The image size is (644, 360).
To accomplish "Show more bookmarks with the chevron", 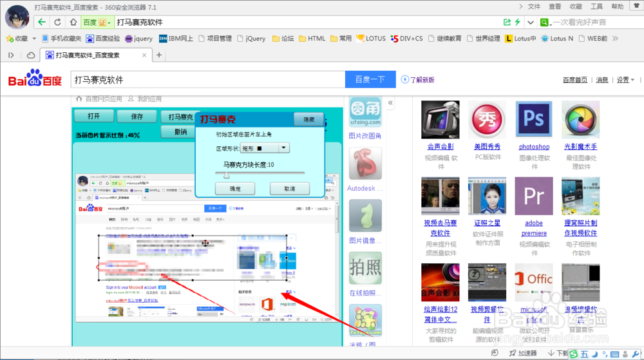I will (x=615, y=39).
